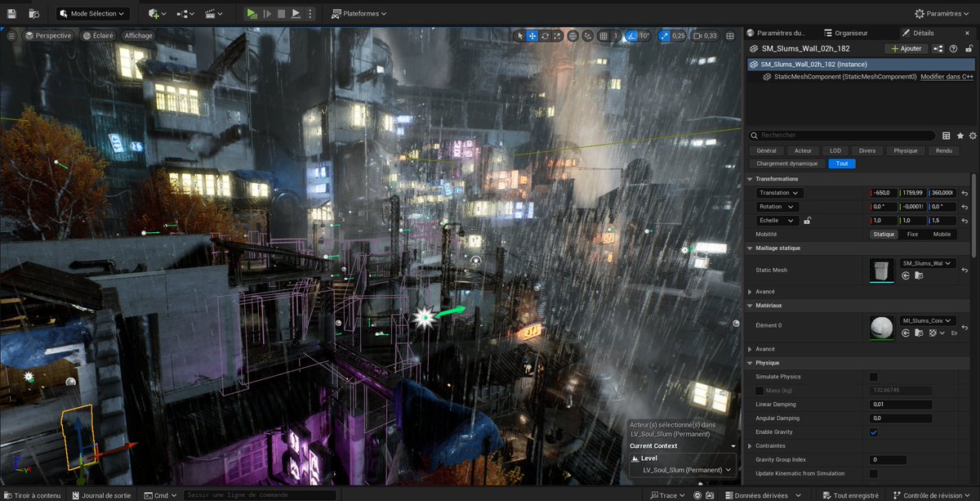Open scale snap value 0,25 dropdown
Image resolution: width=980 pixels, height=501 pixels.
pos(679,36)
